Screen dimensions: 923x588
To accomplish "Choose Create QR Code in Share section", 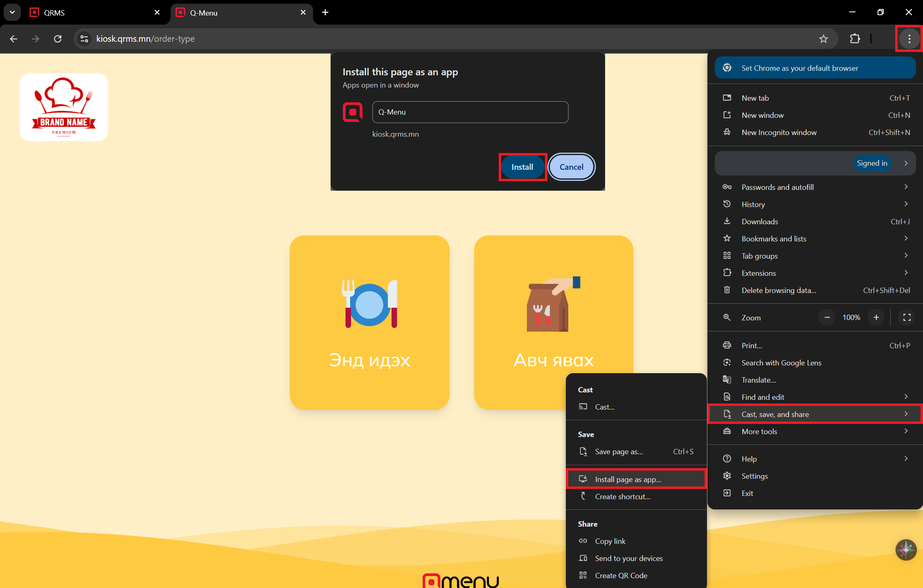I will (x=621, y=575).
